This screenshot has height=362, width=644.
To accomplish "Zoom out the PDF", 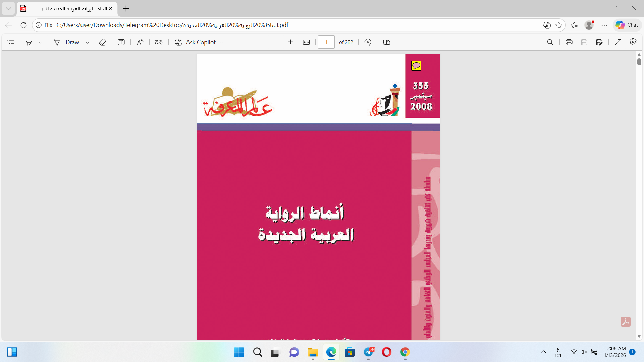I will click(x=276, y=42).
